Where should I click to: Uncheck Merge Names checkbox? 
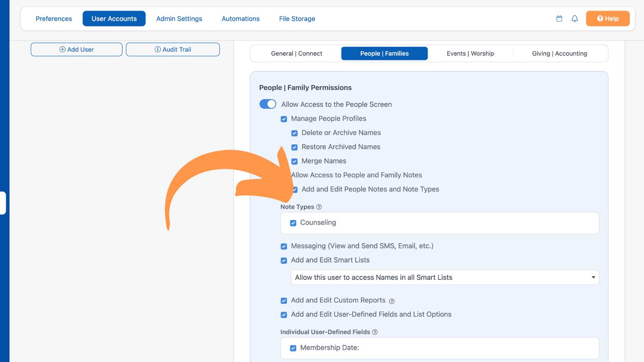coord(294,161)
